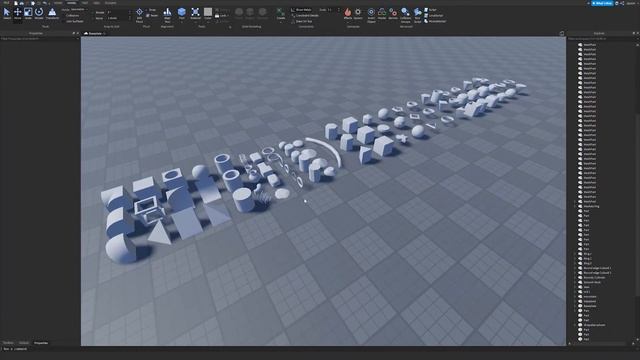The width and height of the screenshot is (640, 360).
Task: Open the Align Tool
Action: tap(167, 14)
